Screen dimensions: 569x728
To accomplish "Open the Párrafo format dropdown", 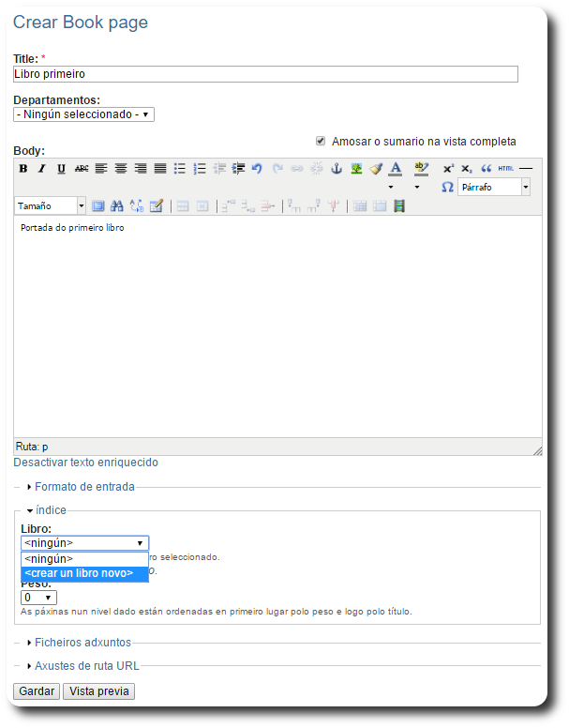I will tap(494, 187).
